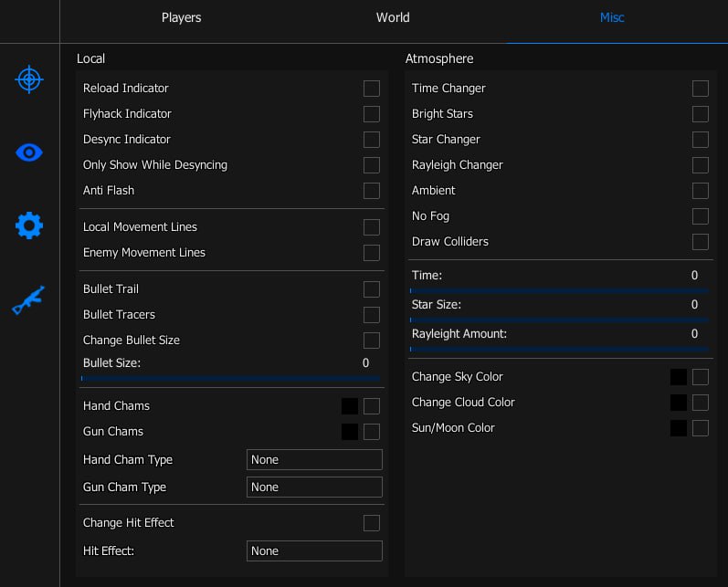Click the Rayleight Amount slider track

tap(559, 349)
